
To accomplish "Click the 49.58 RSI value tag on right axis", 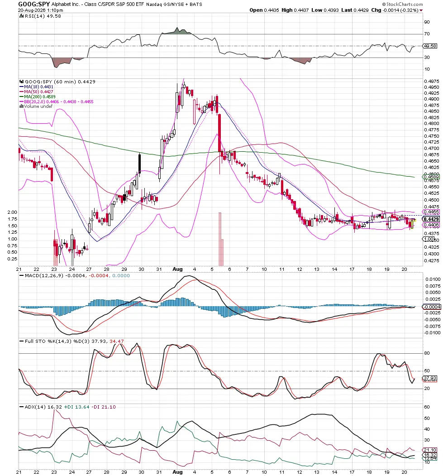I will click(430, 46).
